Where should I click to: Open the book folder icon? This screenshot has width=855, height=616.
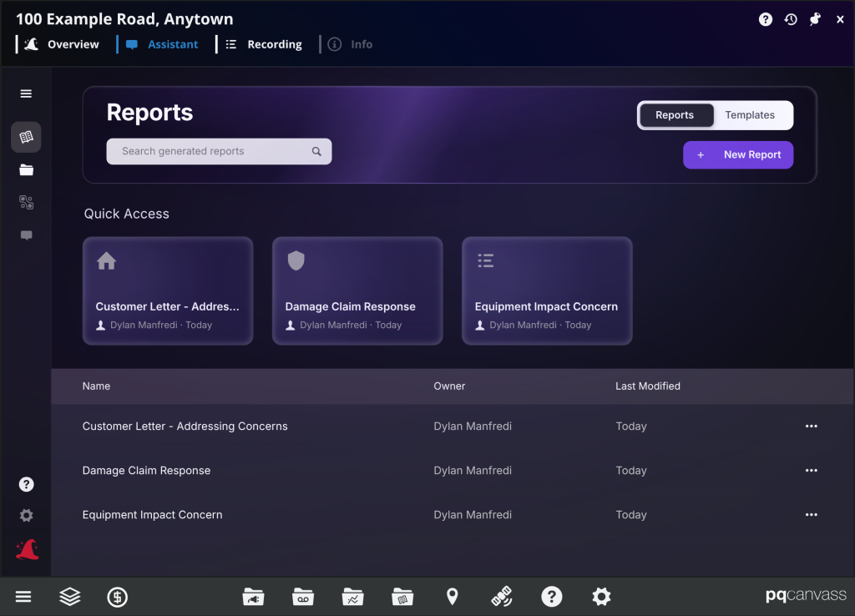[x=402, y=597]
